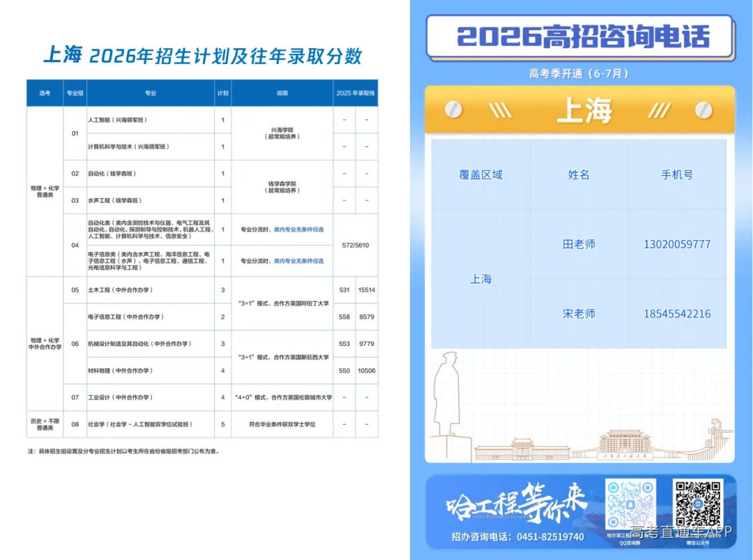Click the blue QQ consultation group QR code
The image size is (753, 560).
click(630, 505)
